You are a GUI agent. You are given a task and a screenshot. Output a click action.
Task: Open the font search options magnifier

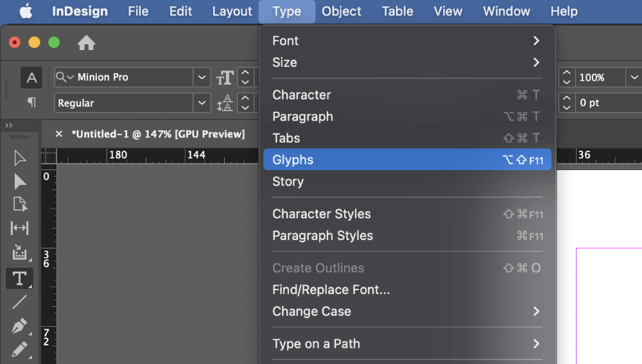pos(64,77)
